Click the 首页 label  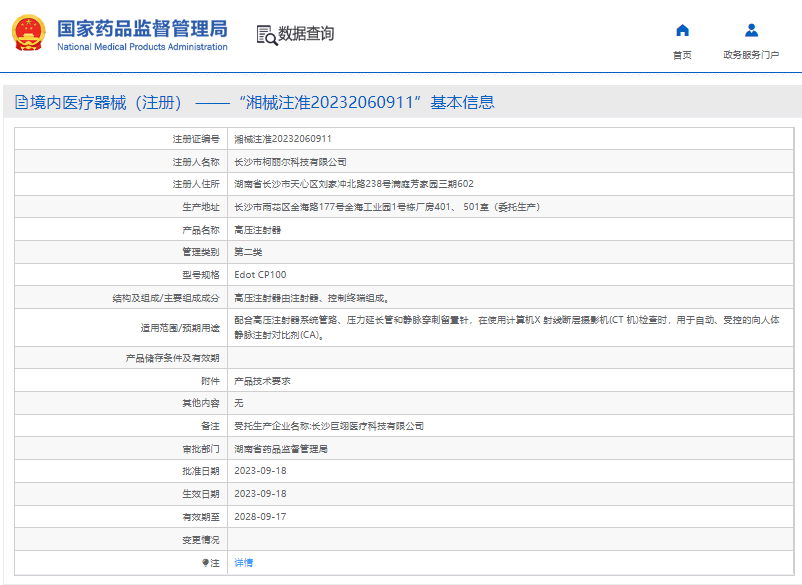682,55
